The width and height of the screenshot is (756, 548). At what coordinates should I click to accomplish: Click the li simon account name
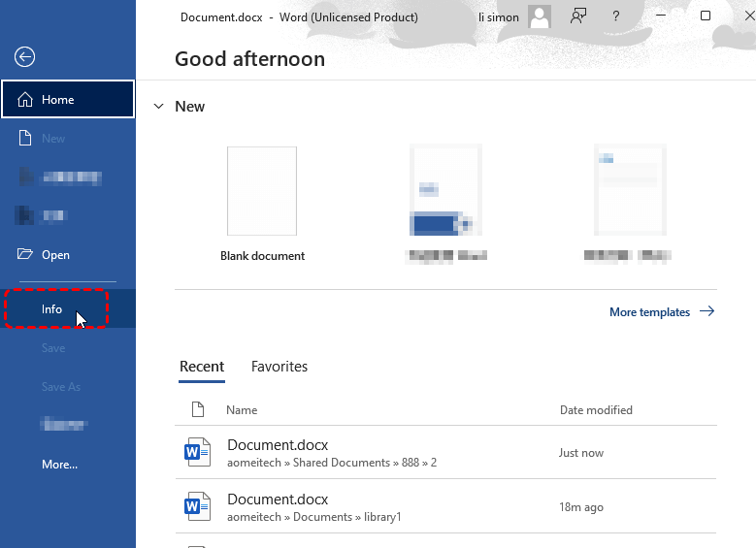tap(499, 17)
